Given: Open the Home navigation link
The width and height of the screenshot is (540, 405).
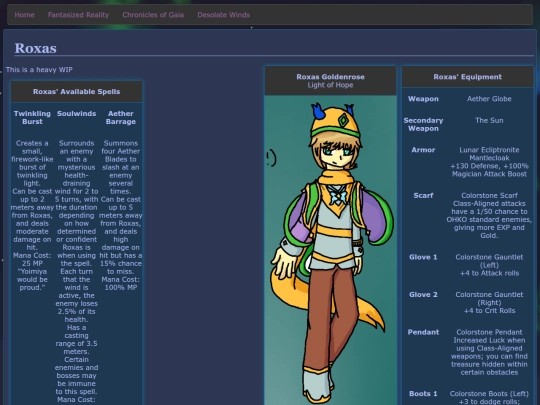Looking at the screenshot, I should 24,15.
